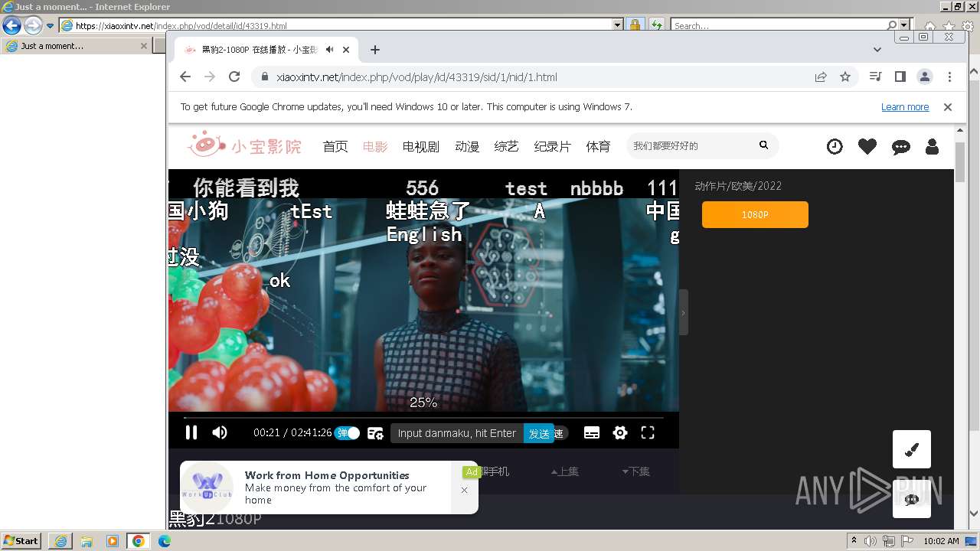Click the paintbrush theme floating button
980x551 pixels.
click(x=912, y=449)
